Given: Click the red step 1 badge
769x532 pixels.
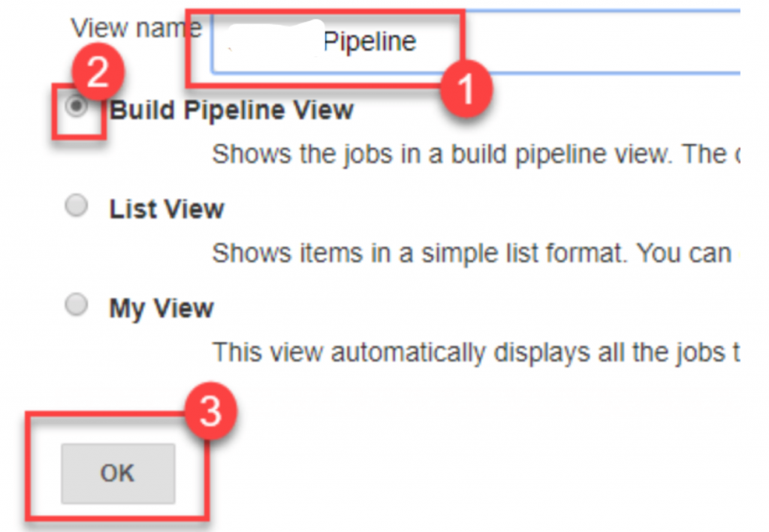Looking at the screenshot, I should pos(465,90).
